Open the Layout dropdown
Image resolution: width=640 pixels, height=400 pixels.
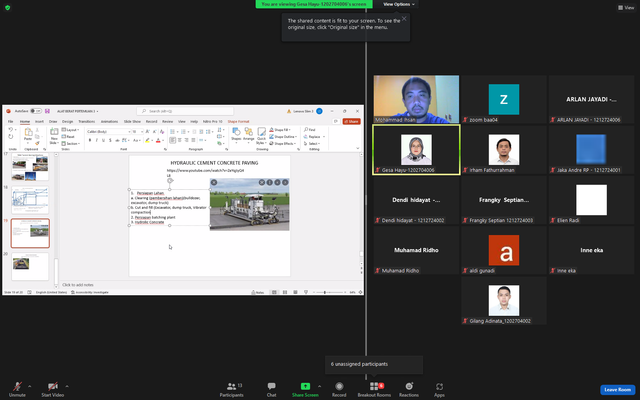(70, 130)
